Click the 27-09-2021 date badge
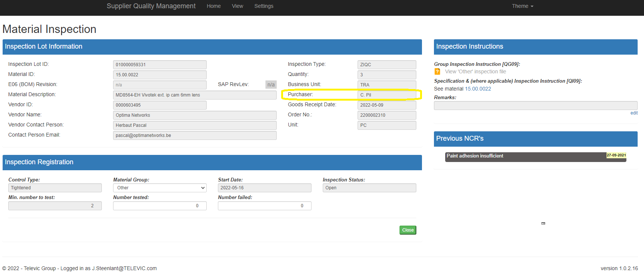644x275 pixels. click(616, 155)
